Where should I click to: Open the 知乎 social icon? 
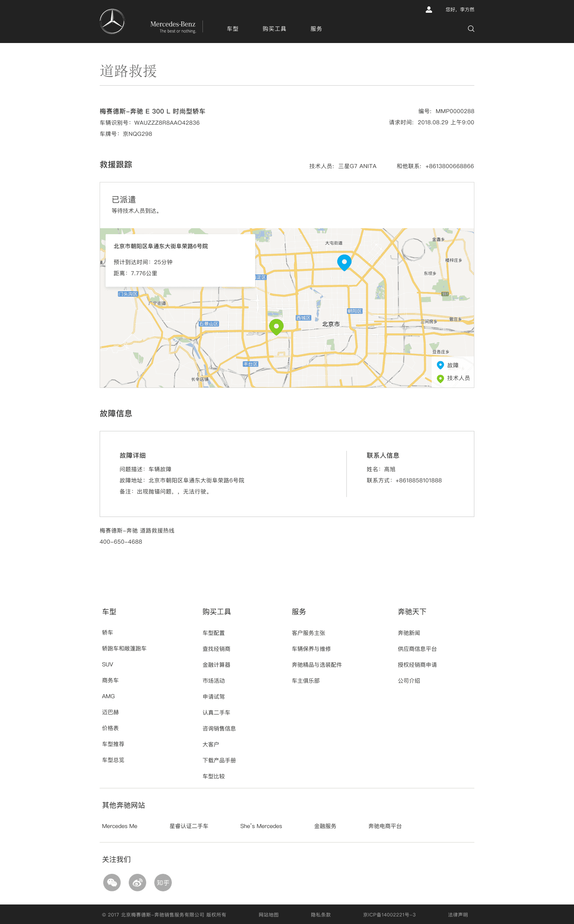[x=163, y=883]
